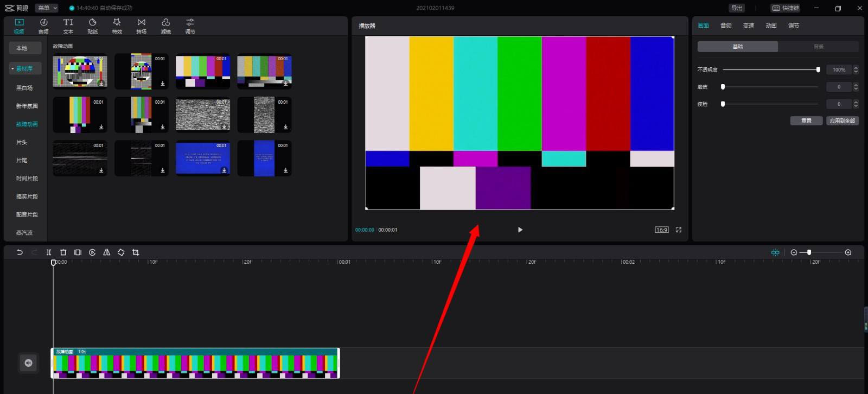Switch to the 变速 tab
Viewport: 868px width, 394px height.
[749, 26]
